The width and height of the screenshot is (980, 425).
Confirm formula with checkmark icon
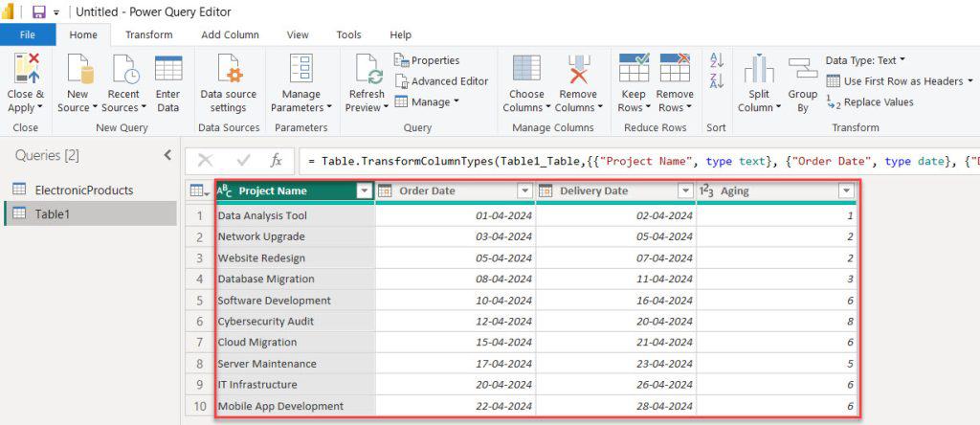coord(244,161)
